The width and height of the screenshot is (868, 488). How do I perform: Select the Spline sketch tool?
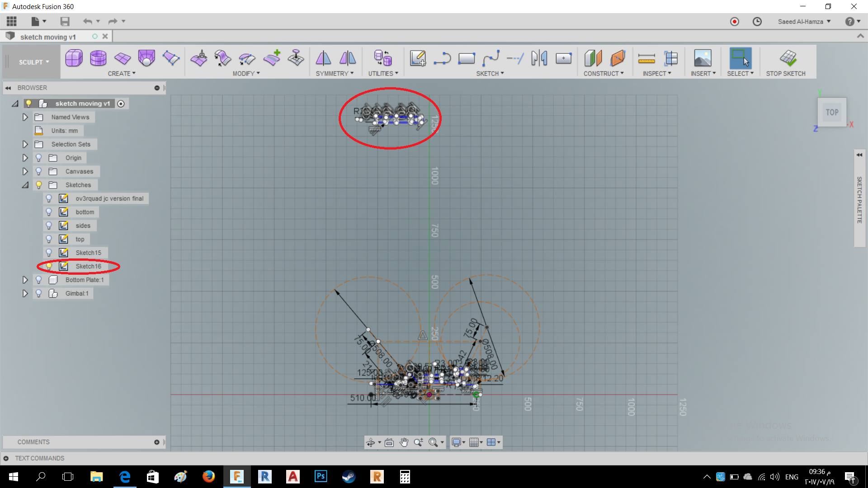(x=491, y=58)
